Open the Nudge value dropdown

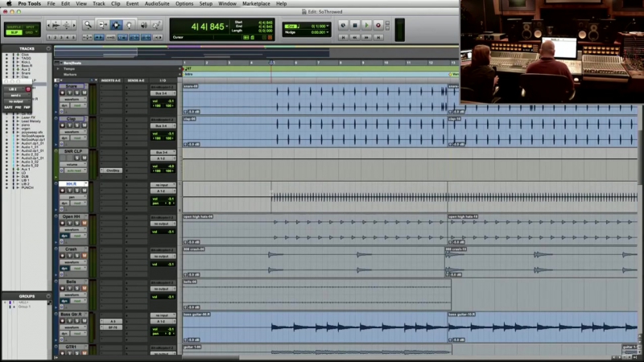[328, 32]
